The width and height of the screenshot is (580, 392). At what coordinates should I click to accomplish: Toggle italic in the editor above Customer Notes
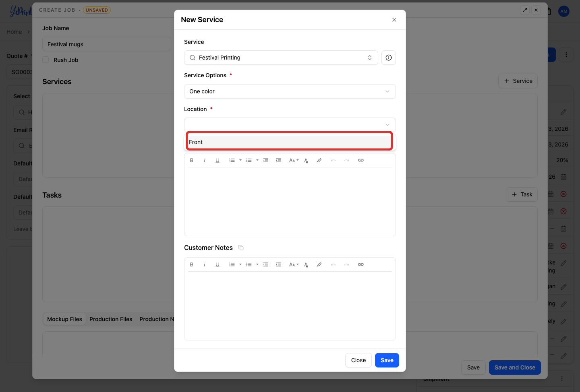205,160
